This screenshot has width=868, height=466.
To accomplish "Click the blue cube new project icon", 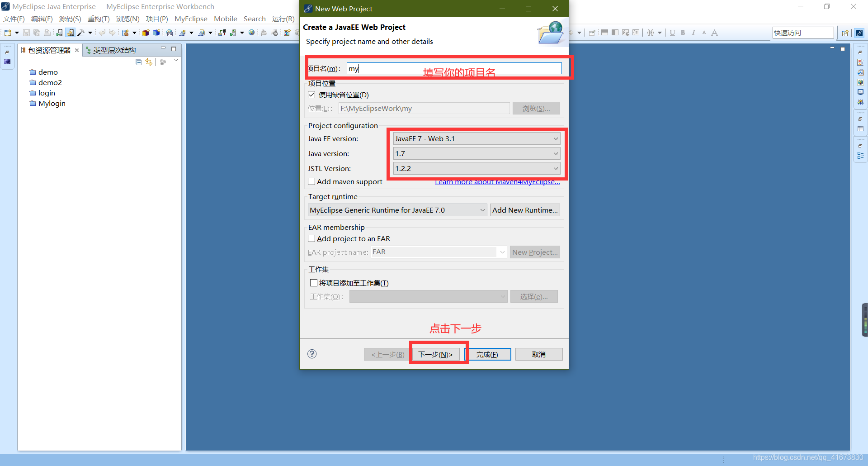I will pos(156,33).
